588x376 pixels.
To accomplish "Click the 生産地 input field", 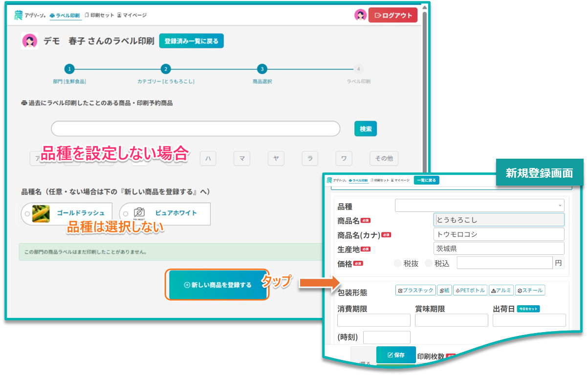I will point(499,249).
